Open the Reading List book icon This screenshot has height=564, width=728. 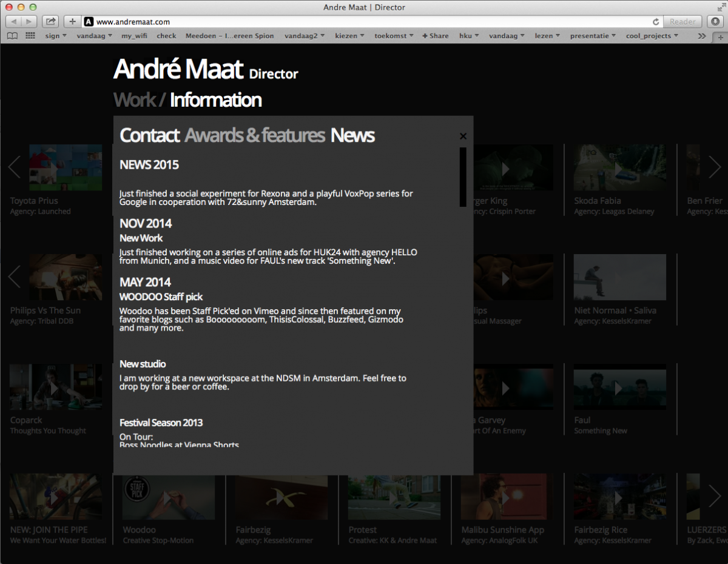click(12, 36)
